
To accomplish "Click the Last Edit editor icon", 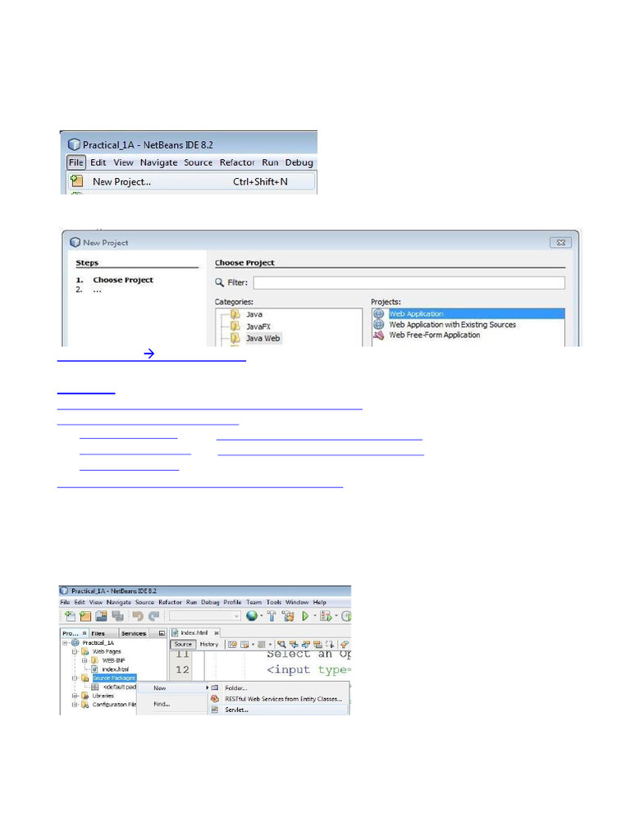I will (232, 644).
